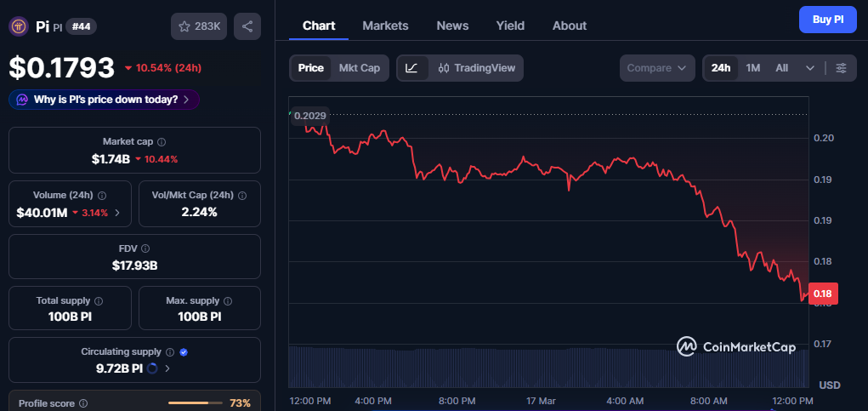The image size is (868, 411).
Task: Expand Volume (24h) details arrow
Action: pyautogui.click(x=117, y=212)
